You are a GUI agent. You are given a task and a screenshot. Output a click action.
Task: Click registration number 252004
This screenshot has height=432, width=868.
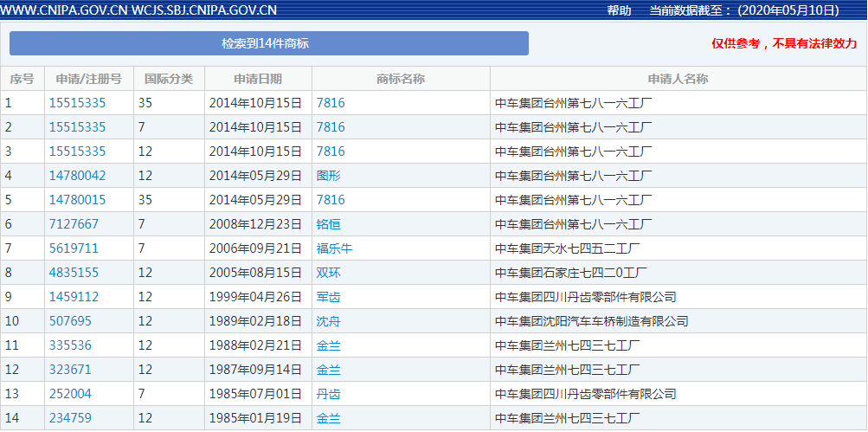(70, 394)
